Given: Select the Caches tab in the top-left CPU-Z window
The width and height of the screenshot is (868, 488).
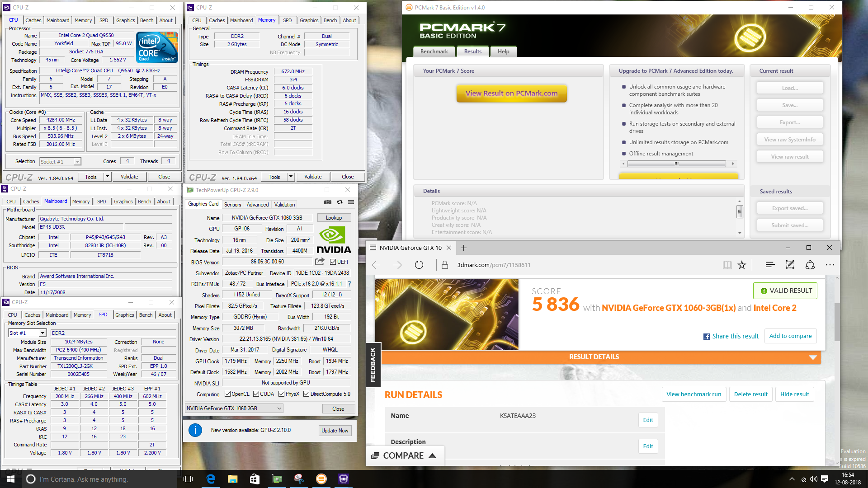Looking at the screenshot, I should pos(33,20).
